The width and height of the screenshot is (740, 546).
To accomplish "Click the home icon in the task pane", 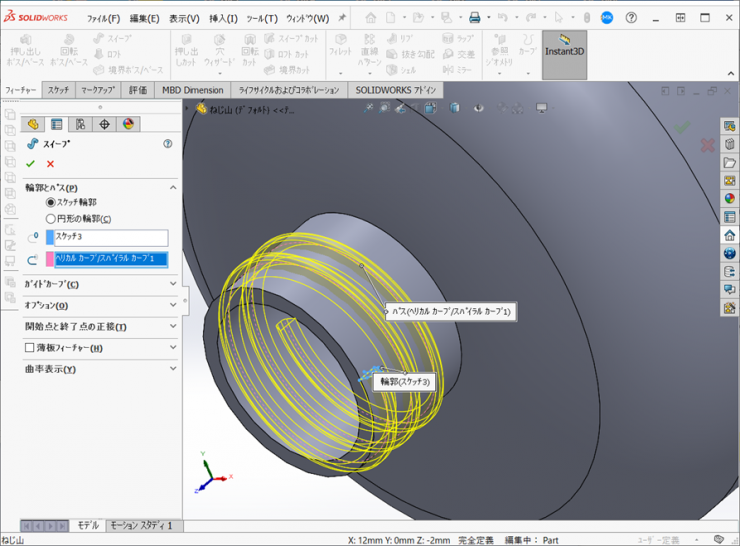I will click(x=729, y=235).
